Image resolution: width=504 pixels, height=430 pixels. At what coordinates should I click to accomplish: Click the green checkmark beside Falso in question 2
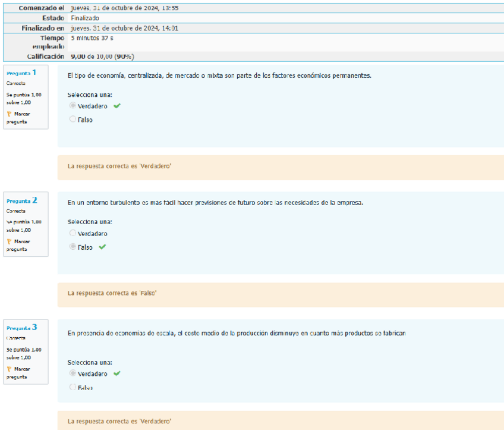click(102, 247)
